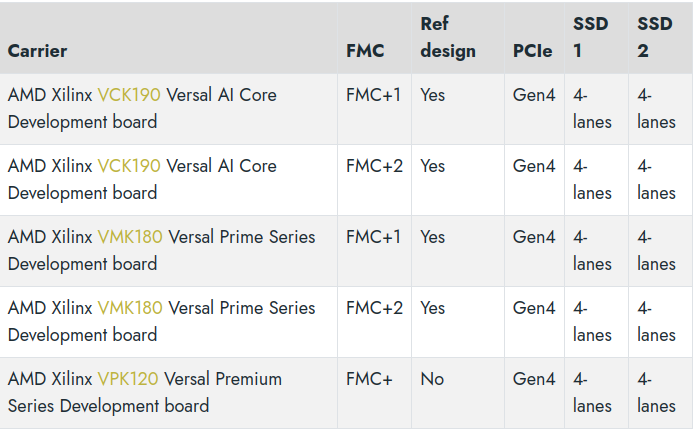Select the PCIe column header
This screenshot has height=432, width=696.
pos(533,50)
